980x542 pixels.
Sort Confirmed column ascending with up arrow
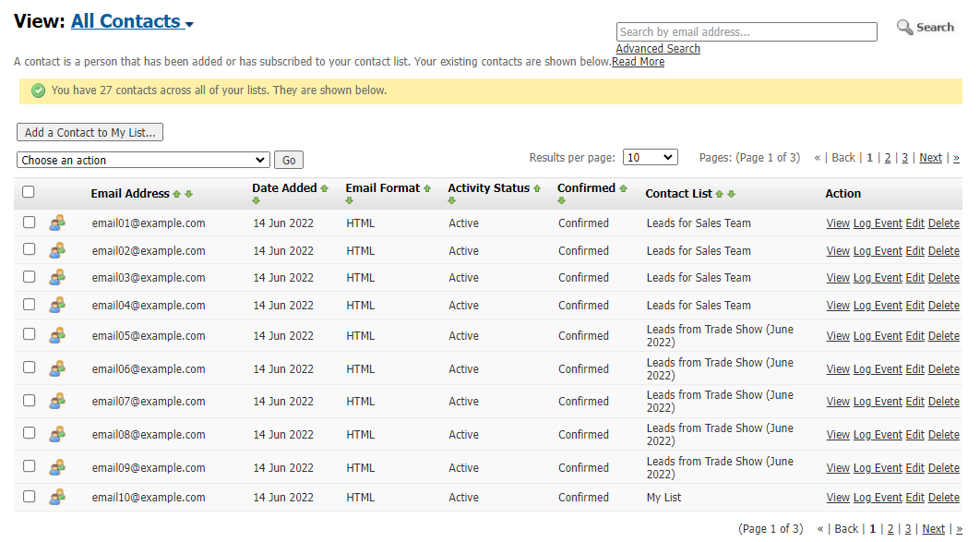point(623,188)
